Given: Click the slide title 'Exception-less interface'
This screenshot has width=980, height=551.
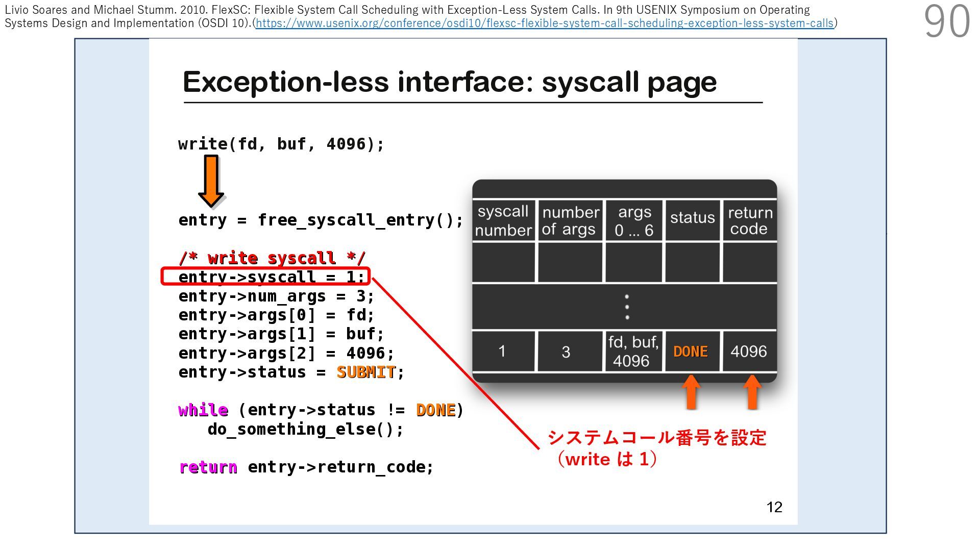Looking at the screenshot, I should pos(449,82).
